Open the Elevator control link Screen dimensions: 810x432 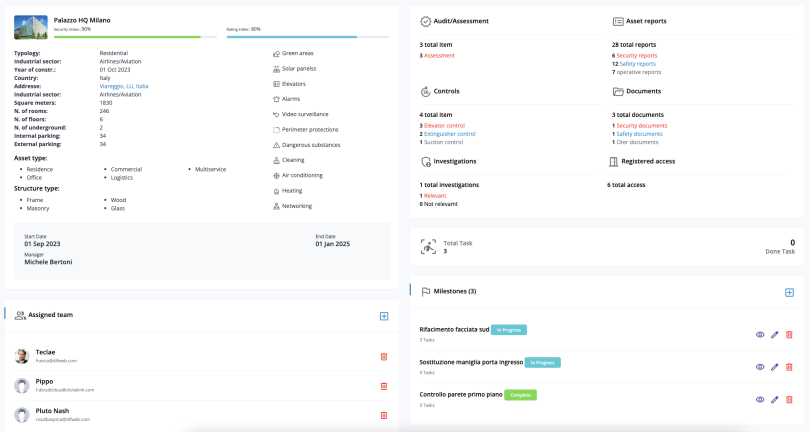click(x=446, y=125)
